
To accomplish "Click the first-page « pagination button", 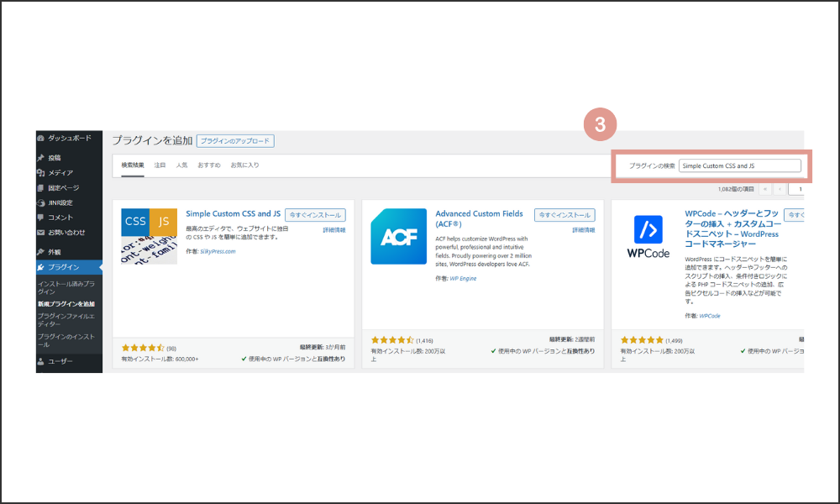I will click(x=765, y=189).
